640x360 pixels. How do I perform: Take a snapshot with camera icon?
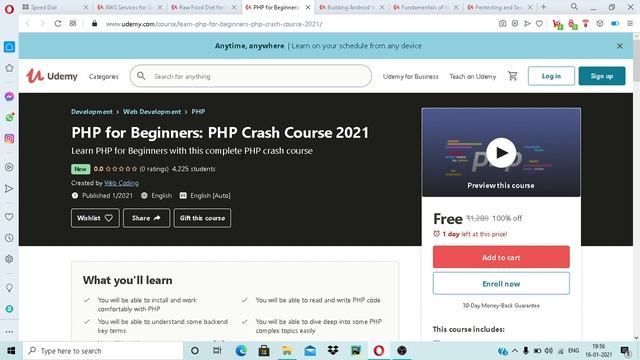click(x=502, y=24)
